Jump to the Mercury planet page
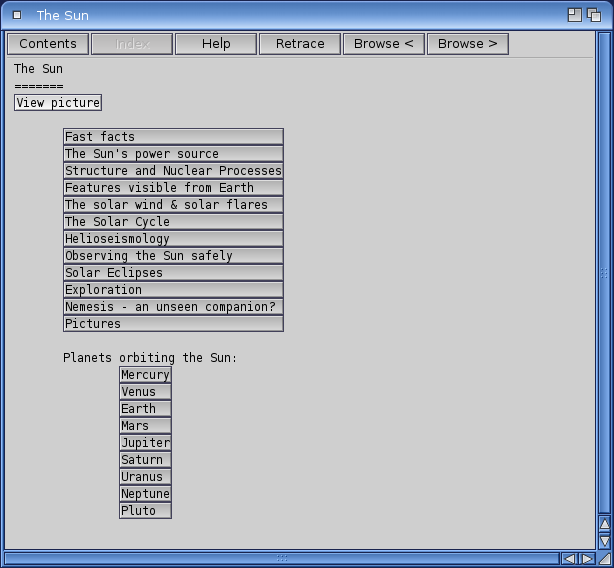Viewport: 614px width, 568px height. pos(145,375)
